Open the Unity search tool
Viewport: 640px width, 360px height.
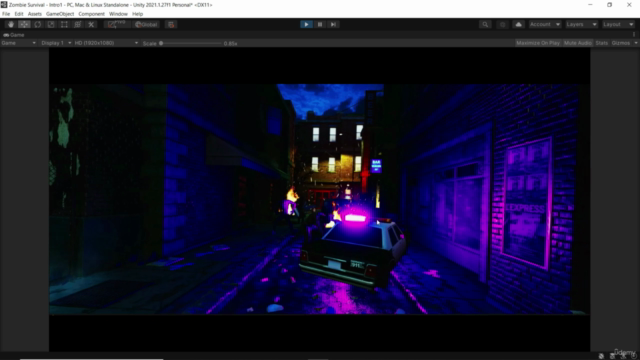pyautogui.click(x=485, y=24)
